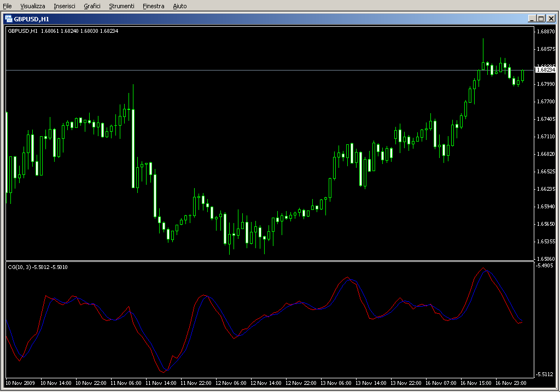560x392 pixels.
Task: Click the 11 Nov 22:00 time label
Action: pyautogui.click(x=196, y=383)
